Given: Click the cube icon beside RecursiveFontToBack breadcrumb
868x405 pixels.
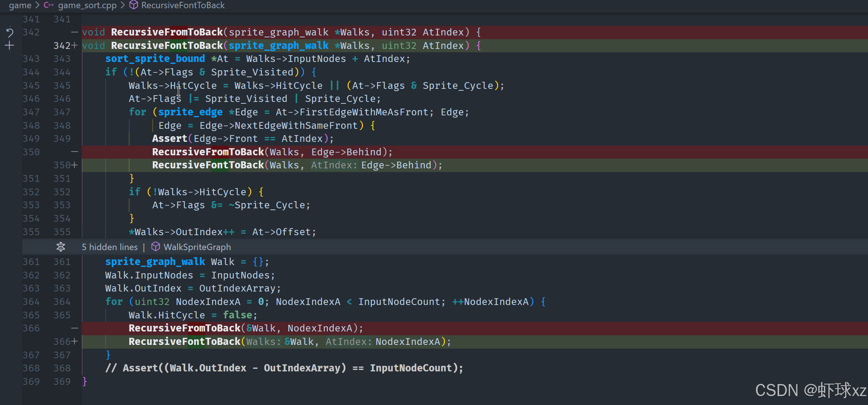Looking at the screenshot, I should tap(134, 5).
